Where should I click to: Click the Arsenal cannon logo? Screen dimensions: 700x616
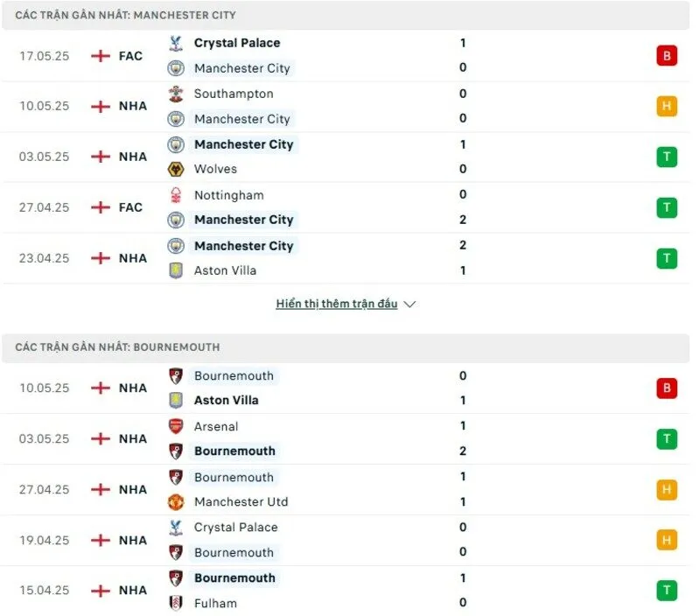pyautogui.click(x=175, y=427)
